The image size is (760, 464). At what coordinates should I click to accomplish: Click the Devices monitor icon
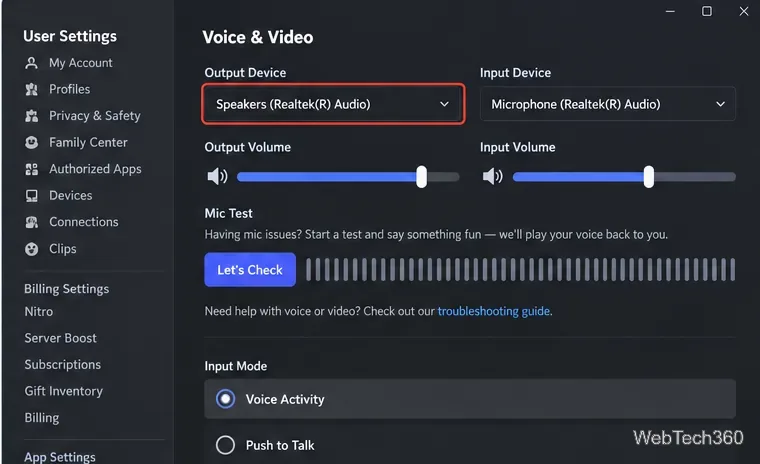click(x=32, y=195)
